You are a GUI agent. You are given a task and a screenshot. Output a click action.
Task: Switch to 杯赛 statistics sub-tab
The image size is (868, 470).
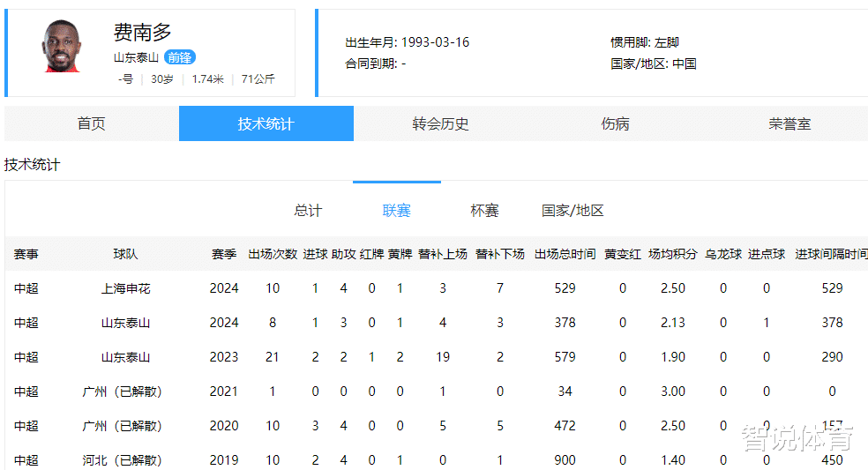[484, 211]
